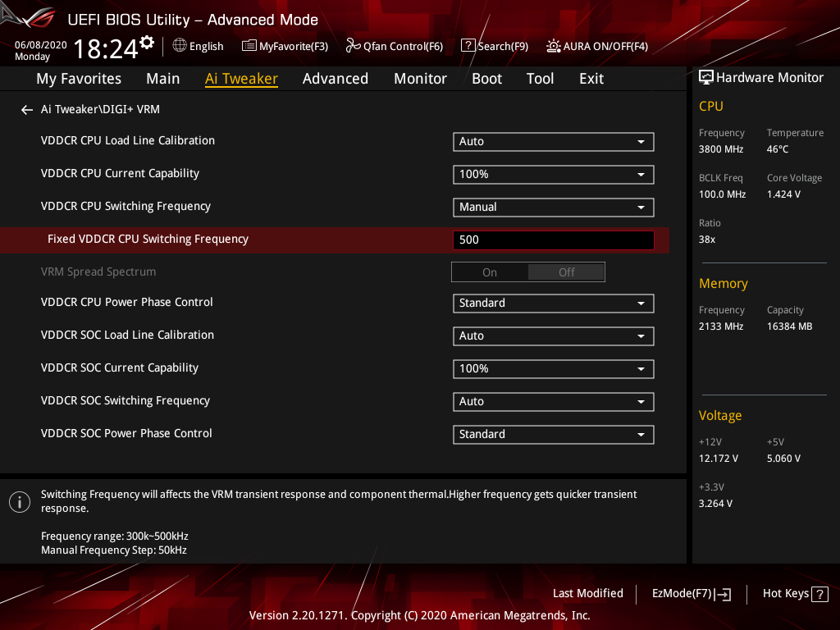
Task: Click the Hot Keys question mark icon
Action: click(x=819, y=594)
